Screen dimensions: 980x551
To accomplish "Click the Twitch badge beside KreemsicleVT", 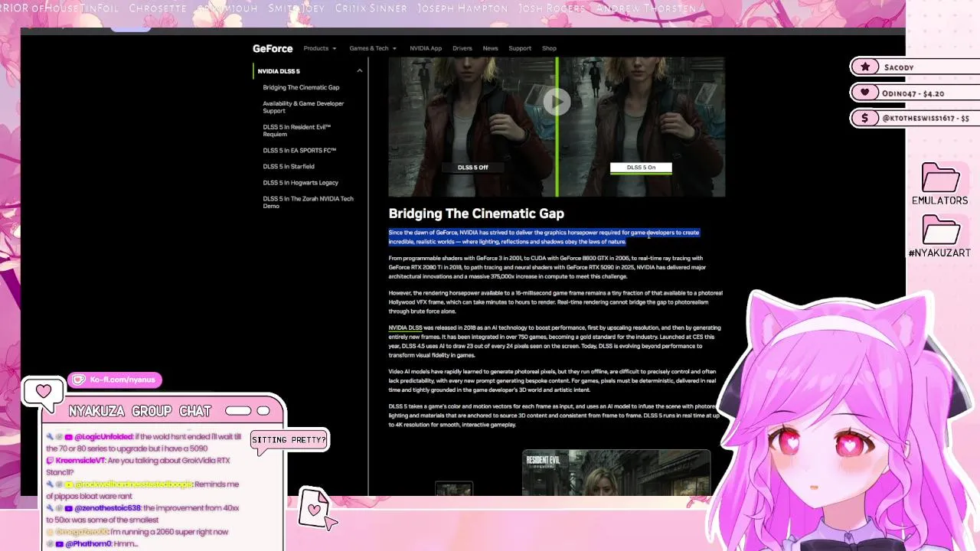I will pyautogui.click(x=50, y=461).
